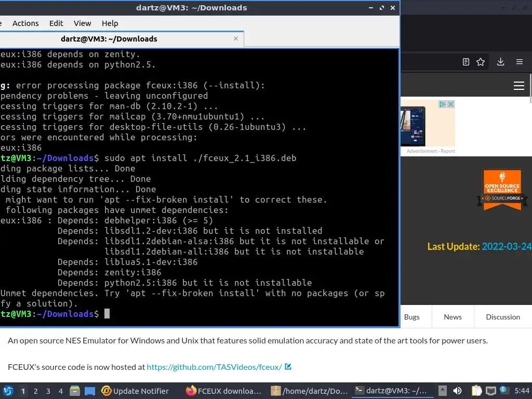Open the volume speaker tray icon
532x399 pixels.
click(457, 391)
